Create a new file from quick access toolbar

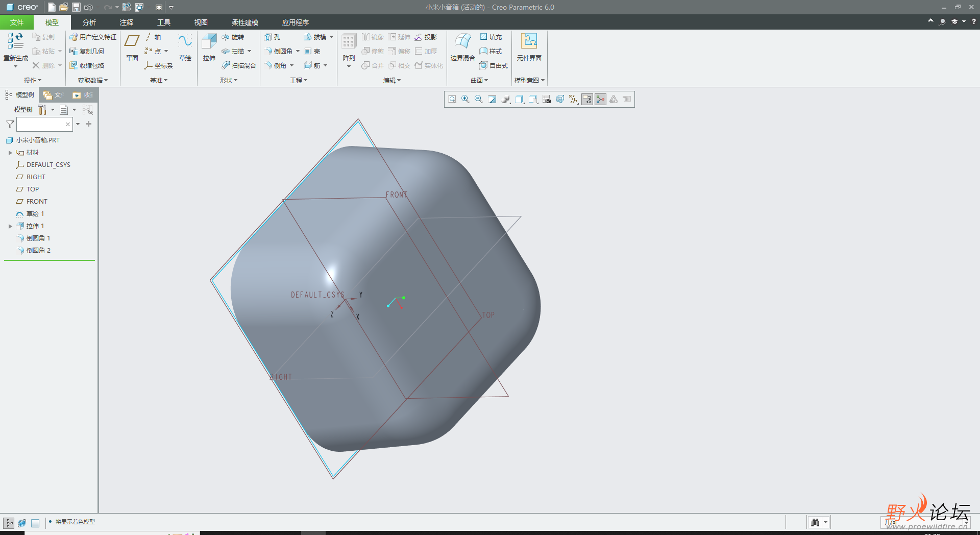52,7
